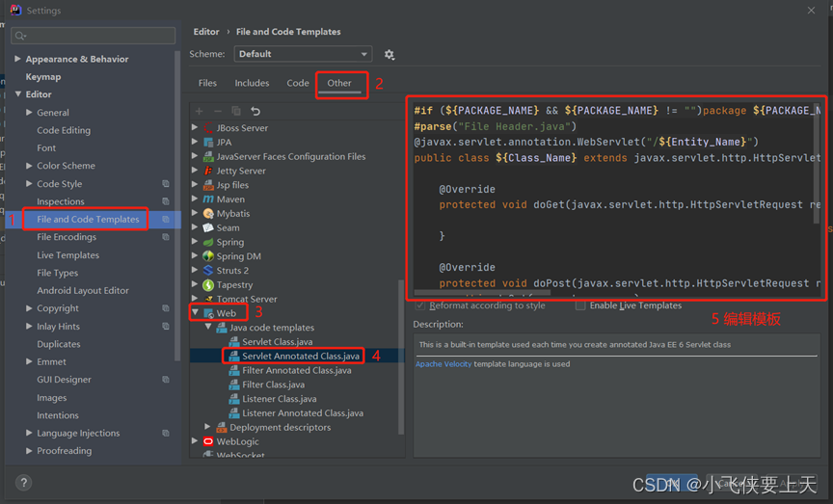Click inside the template code editor
This screenshot has height=504, width=833.
616,197
